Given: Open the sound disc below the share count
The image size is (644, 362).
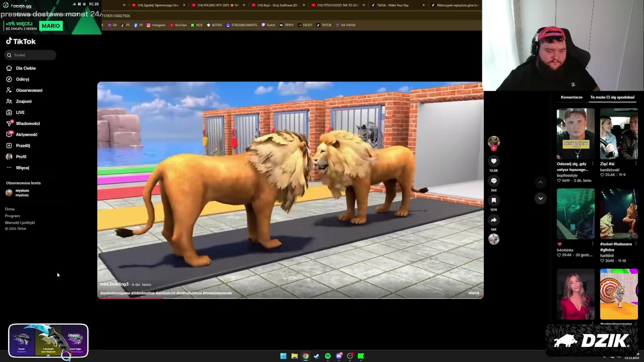Looking at the screenshot, I should (494, 239).
